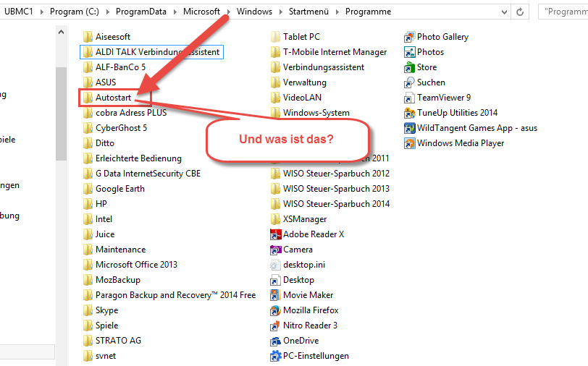Select WISO Steuer-Sparbuch 2012 folder
This screenshot has width=588, height=366.
tap(330, 174)
